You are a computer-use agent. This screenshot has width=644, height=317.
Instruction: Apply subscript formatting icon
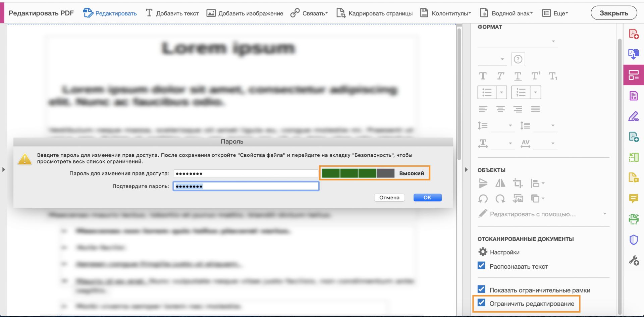point(553,76)
